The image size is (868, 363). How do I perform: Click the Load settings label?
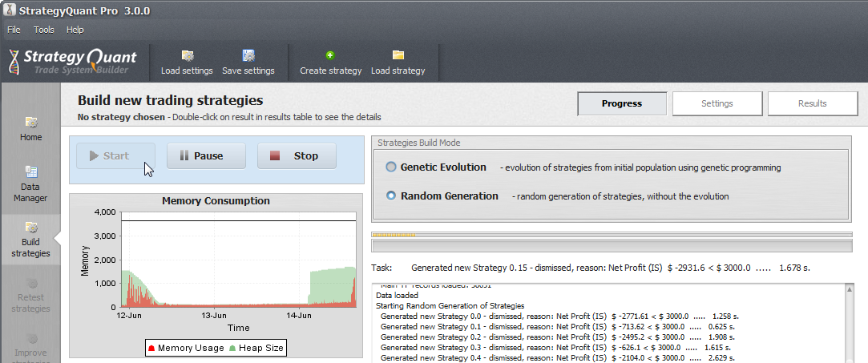(187, 71)
